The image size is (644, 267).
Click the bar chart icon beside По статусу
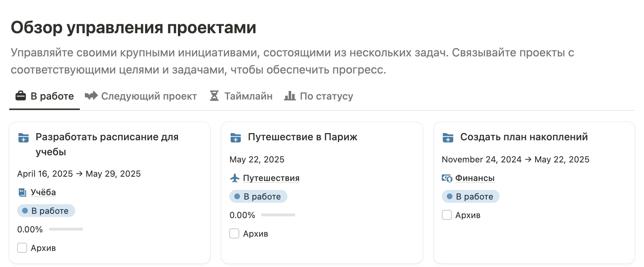[x=290, y=96]
